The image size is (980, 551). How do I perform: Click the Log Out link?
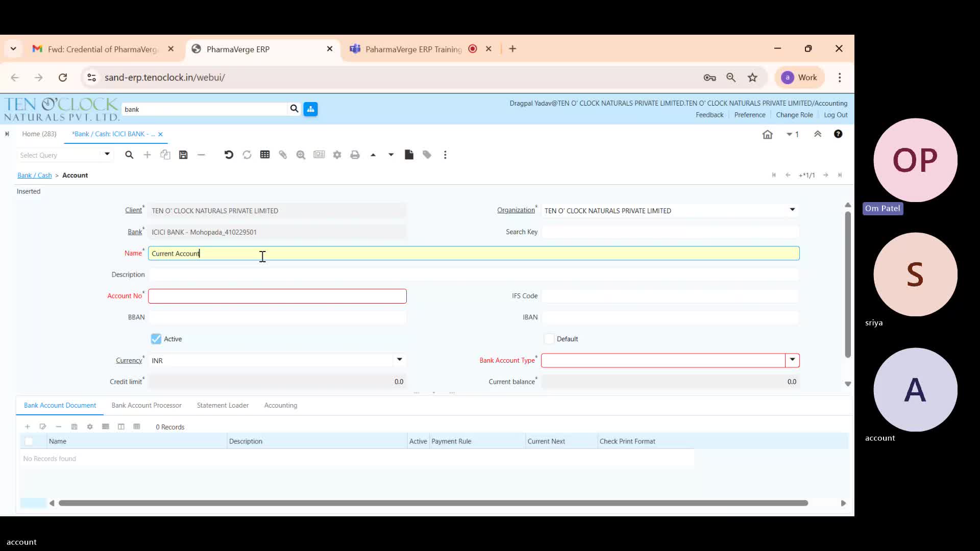[836, 115]
